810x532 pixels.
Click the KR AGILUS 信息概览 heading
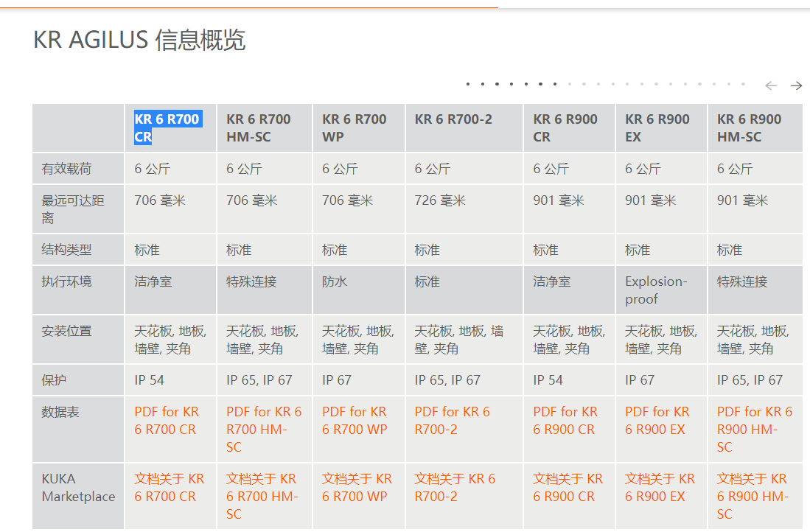[x=139, y=40]
